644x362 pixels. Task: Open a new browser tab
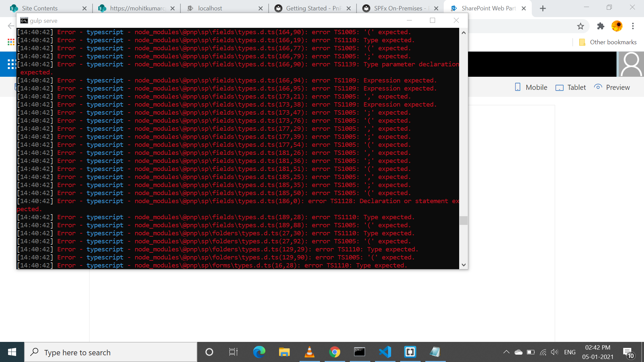pos(543,8)
